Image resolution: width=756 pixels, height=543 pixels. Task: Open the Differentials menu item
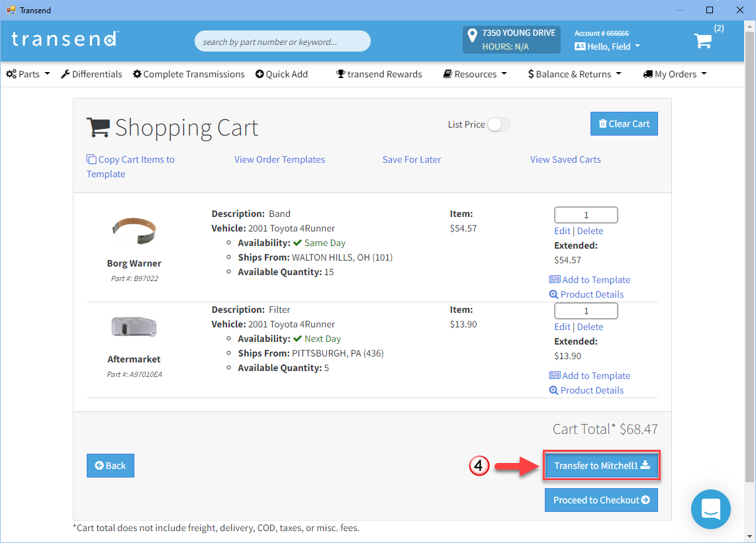(x=91, y=74)
